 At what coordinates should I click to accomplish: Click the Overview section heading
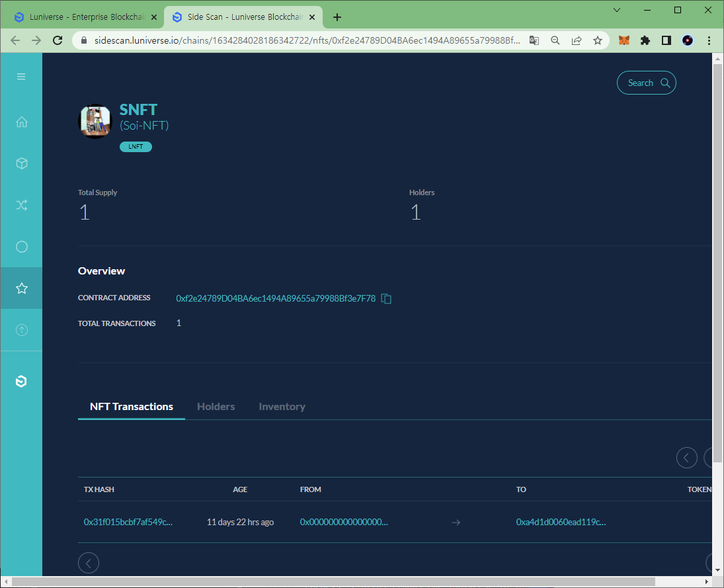point(101,271)
